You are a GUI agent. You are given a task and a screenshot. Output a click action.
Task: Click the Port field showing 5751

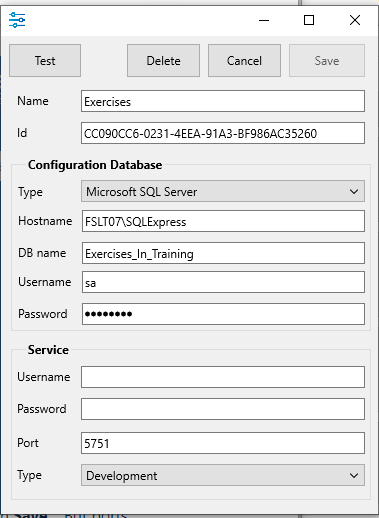coord(223,443)
